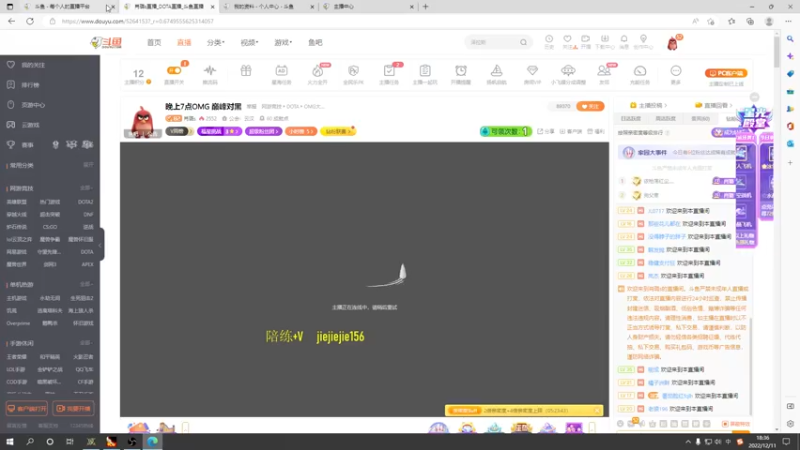Open the 主播投稿 link above the chat

point(649,106)
